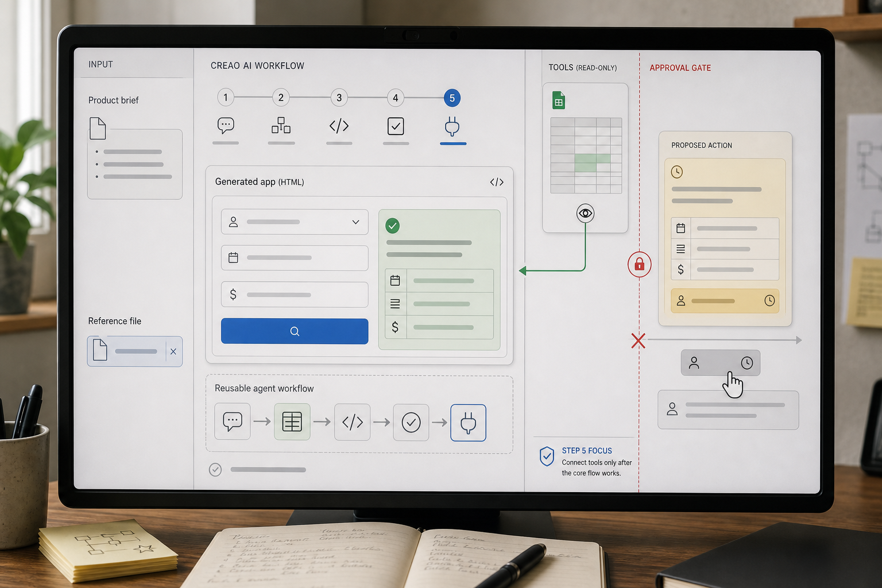This screenshot has height=588, width=882.
Task: Open the date field with calendar icon
Action: click(x=295, y=258)
